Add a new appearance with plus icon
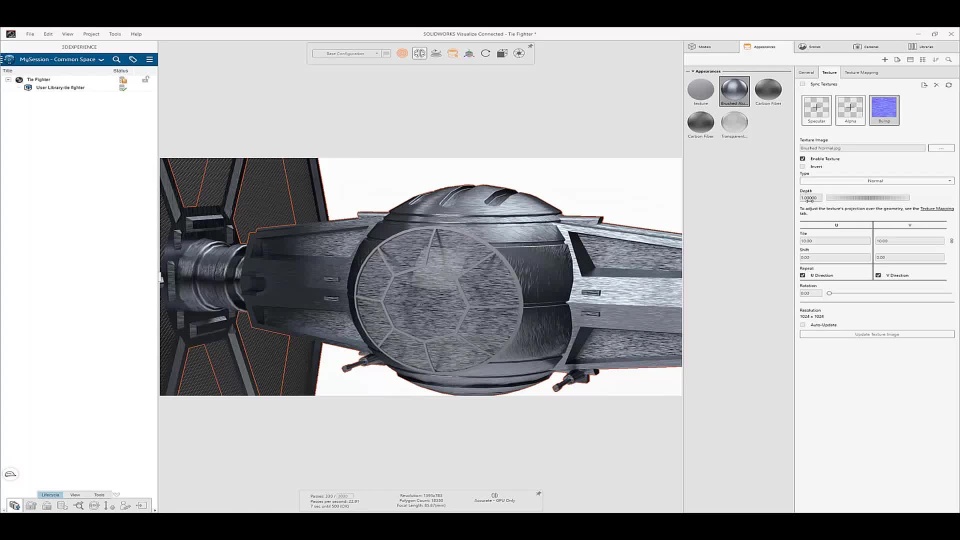Screen dimensions: 960x540 [x=884, y=60]
